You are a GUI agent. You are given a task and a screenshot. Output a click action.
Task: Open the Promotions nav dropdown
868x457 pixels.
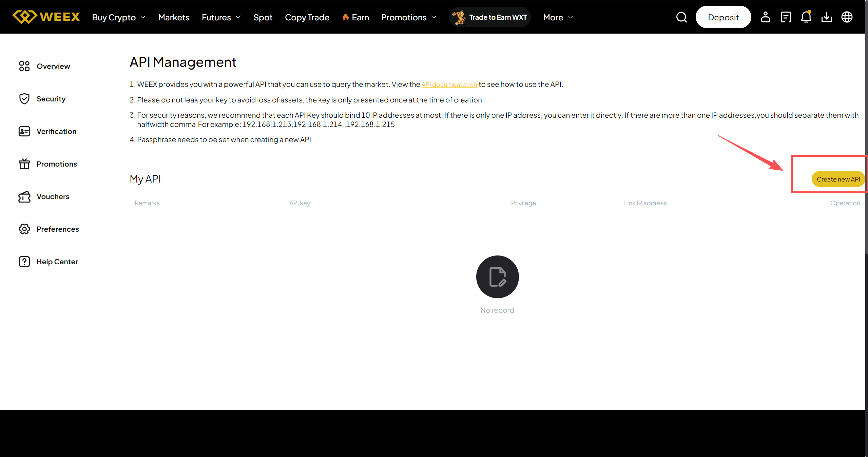tap(409, 17)
